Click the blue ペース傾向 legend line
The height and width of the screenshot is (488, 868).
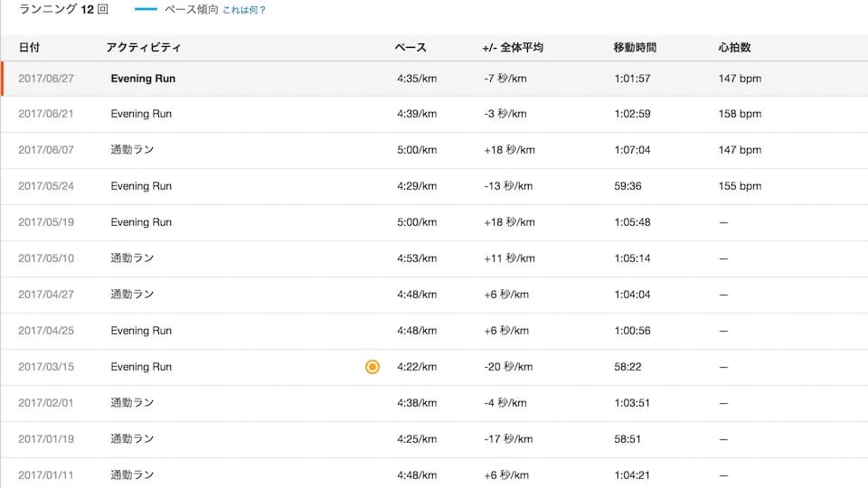point(146,9)
